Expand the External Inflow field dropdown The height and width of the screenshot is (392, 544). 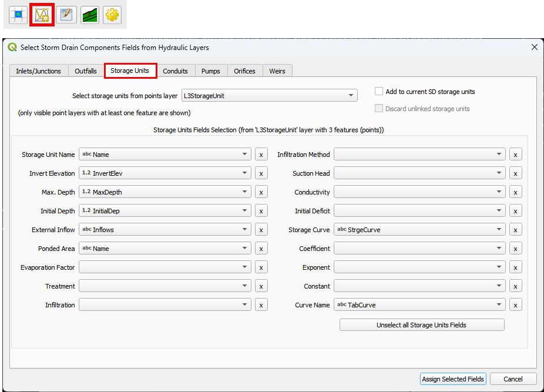point(164,230)
